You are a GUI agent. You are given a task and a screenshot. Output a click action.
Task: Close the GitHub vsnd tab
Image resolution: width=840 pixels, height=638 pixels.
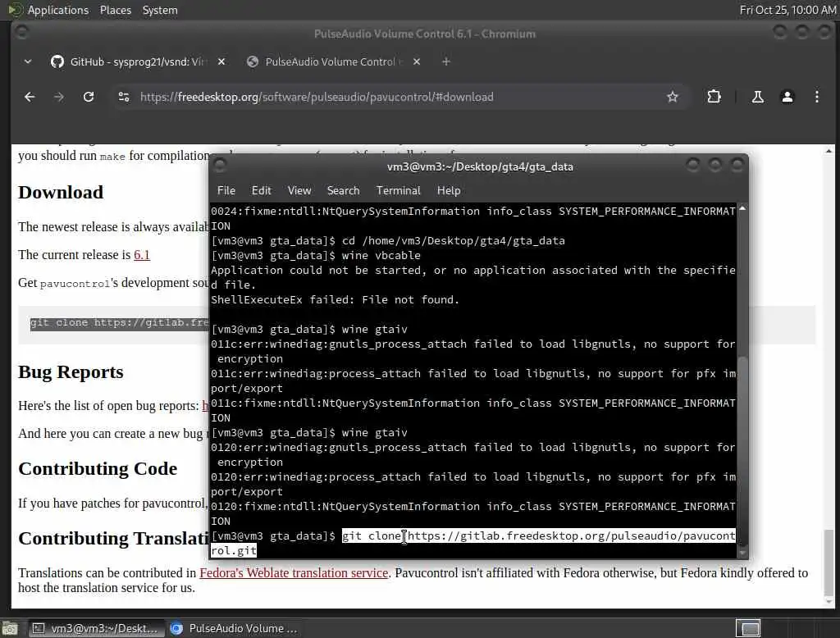point(221,62)
